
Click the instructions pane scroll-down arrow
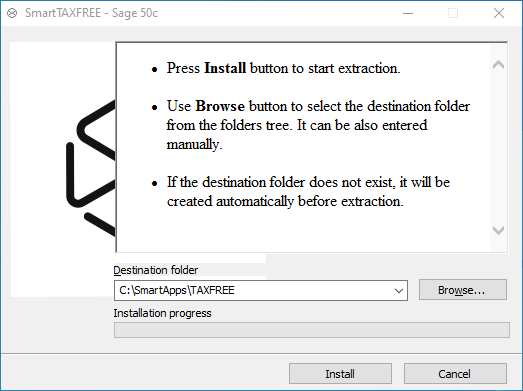[498, 230]
